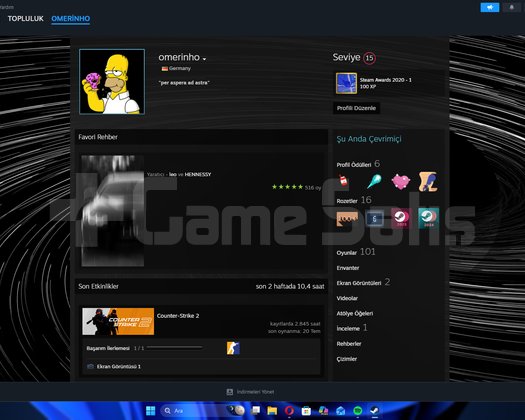Click the blue years-of-service 6 badge
The width and height of the screenshot is (525, 420).
374,219
